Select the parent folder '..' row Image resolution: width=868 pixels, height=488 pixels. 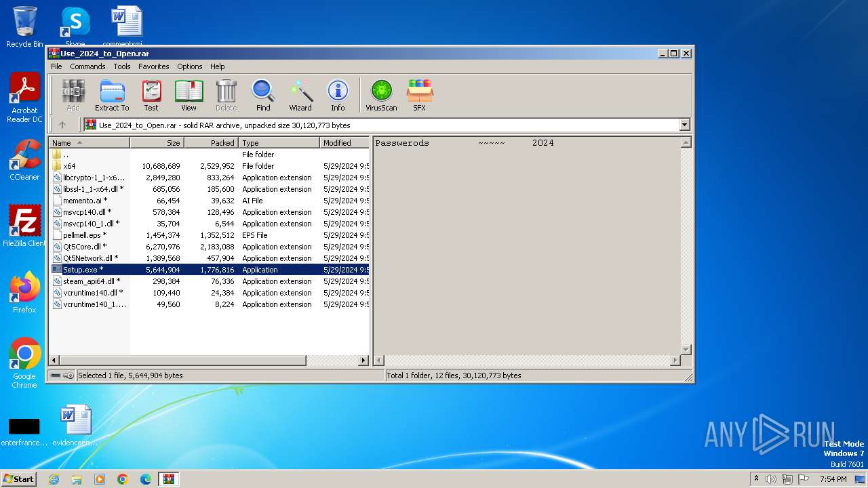pyautogui.click(x=210, y=155)
